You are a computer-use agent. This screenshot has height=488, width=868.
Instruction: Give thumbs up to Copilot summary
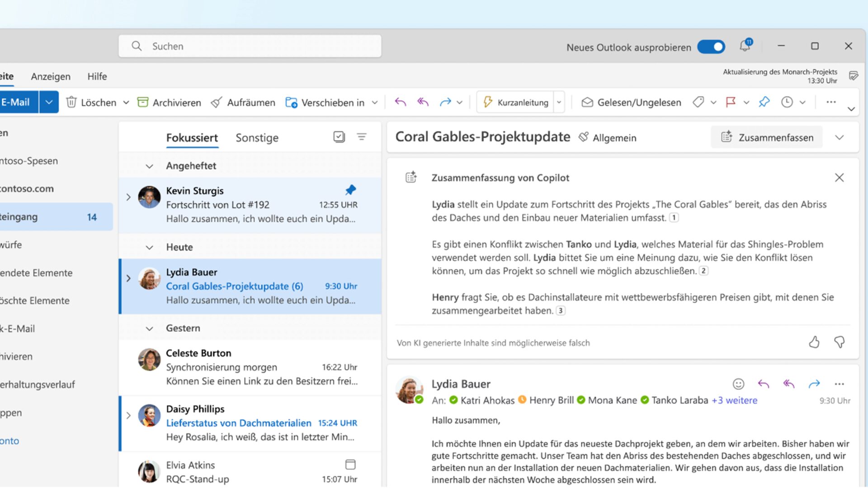coord(814,342)
